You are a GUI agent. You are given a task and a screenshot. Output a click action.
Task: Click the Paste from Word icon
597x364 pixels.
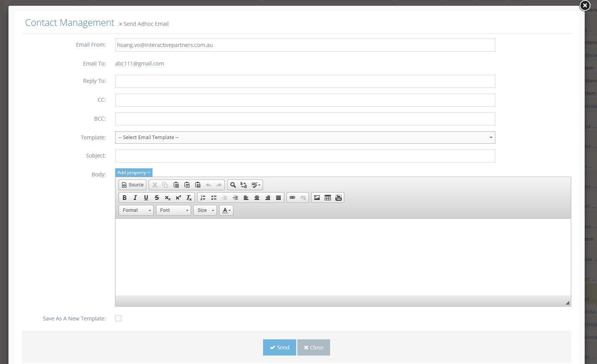tap(198, 185)
